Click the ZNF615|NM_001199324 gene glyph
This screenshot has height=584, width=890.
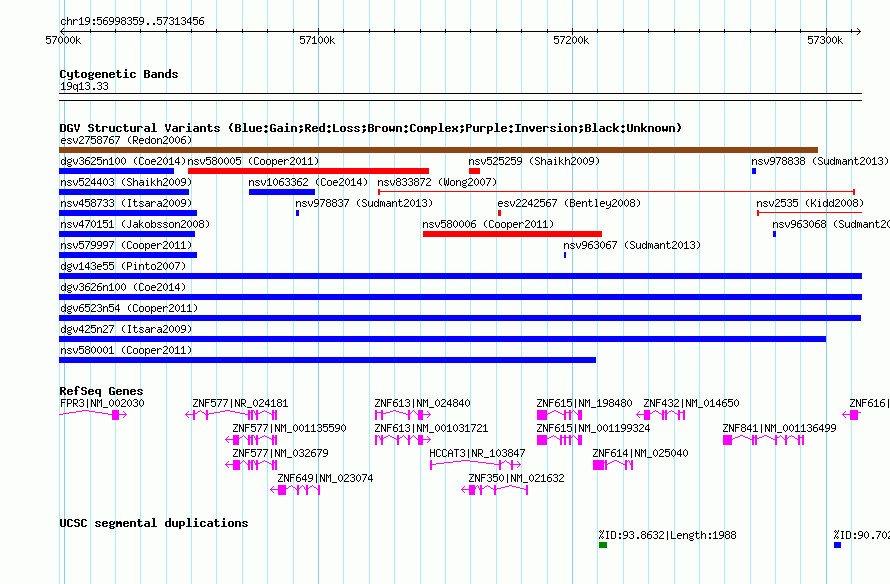pos(559,440)
